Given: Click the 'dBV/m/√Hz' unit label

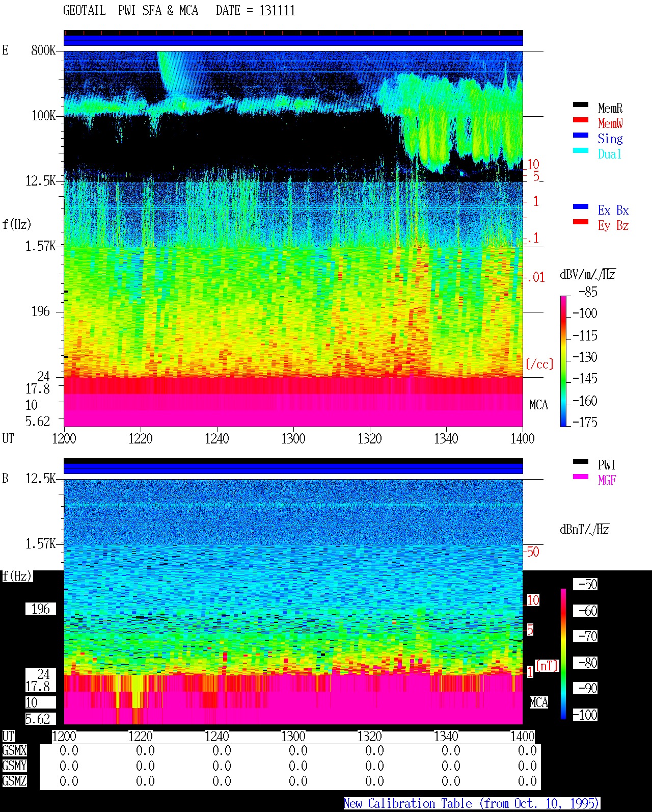Looking at the screenshot, I should (588, 274).
